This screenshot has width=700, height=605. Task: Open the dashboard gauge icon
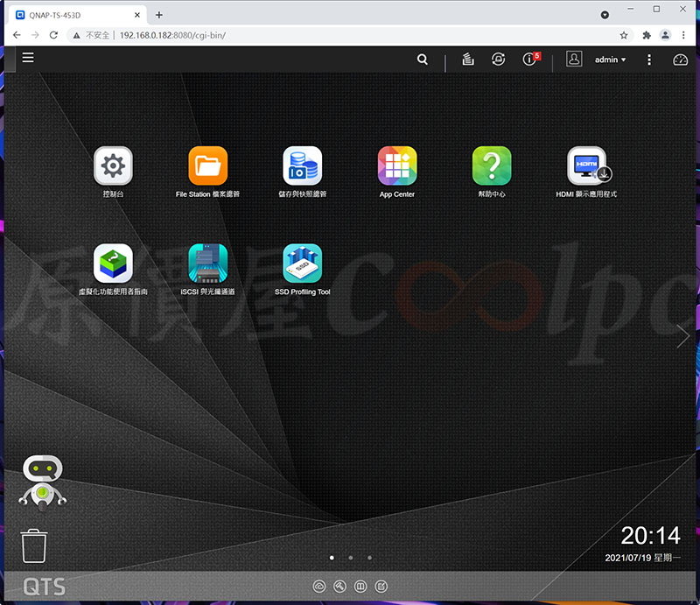(x=681, y=60)
